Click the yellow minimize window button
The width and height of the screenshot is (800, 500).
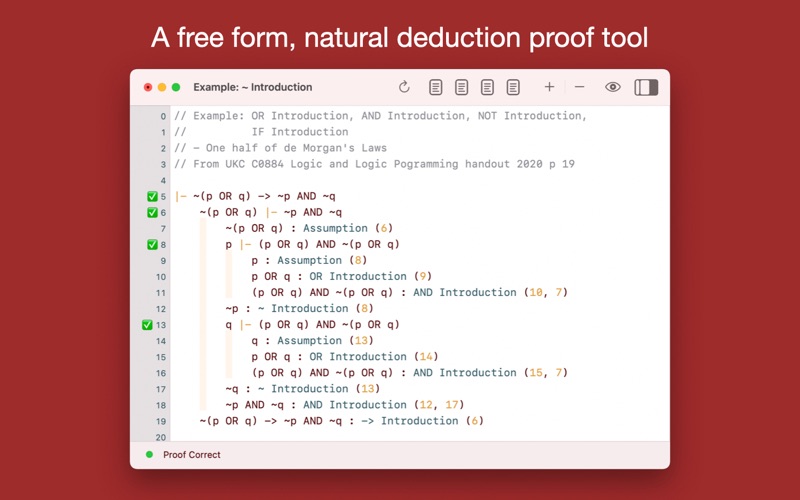(x=162, y=87)
